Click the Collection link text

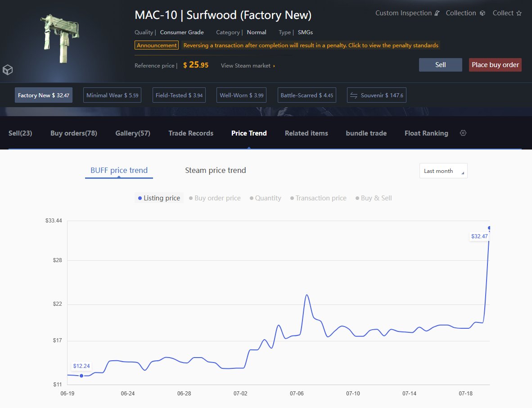[x=461, y=13]
